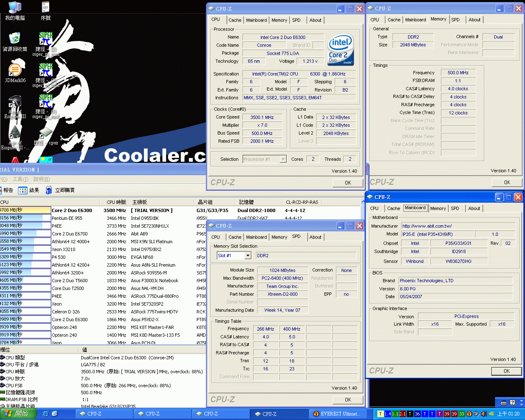
Task: Select the CPU 時脈 detail row in lower panel
Action: coord(103,372)
